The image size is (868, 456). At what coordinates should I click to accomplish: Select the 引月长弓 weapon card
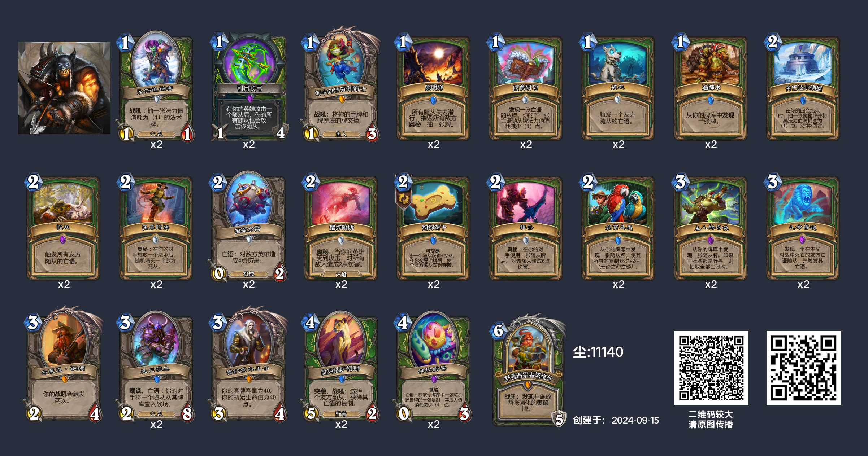pyautogui.click(x=249, y=87)
